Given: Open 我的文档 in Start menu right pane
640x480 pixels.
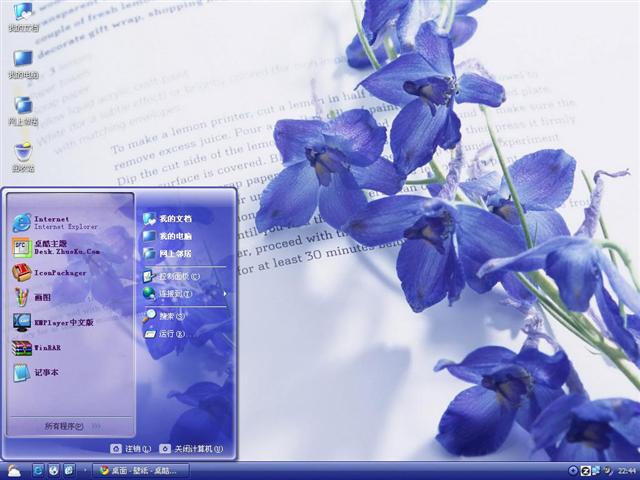Looking at the screenshot, I should pos(167,219).
